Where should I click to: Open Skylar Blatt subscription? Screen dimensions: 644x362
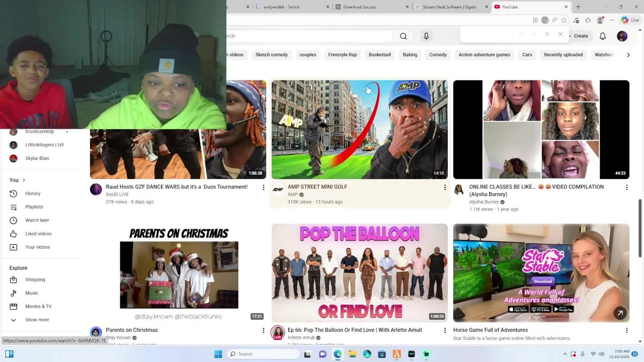(39, 158)
